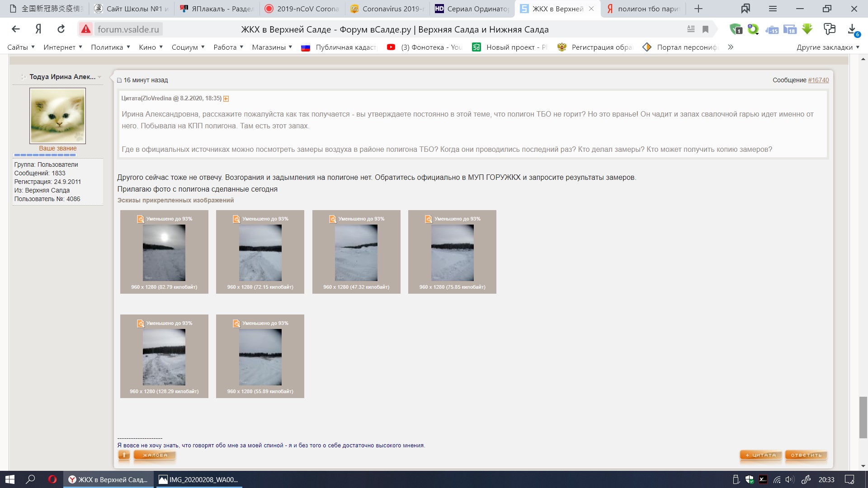Switch to the ЯПлакалъ tab
The width and height of the screenshot is (868, 488).
click(x=217, y=9)
